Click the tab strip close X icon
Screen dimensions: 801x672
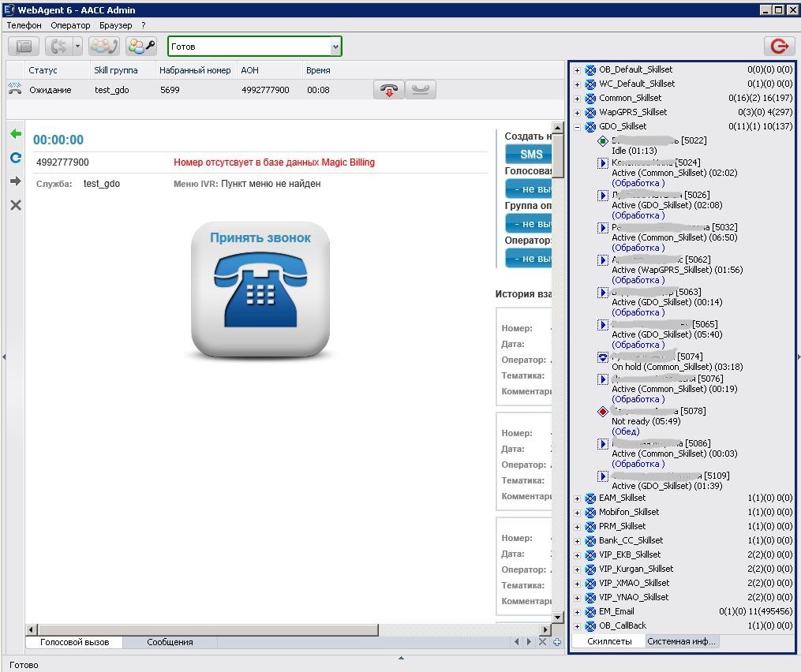click(x=542, y=642)
